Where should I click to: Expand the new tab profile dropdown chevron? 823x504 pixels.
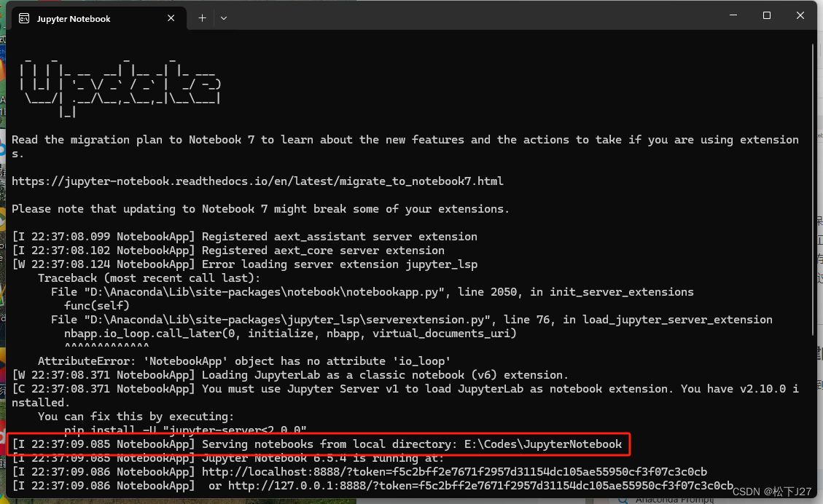pyautogui.click(x=224, y=18)
